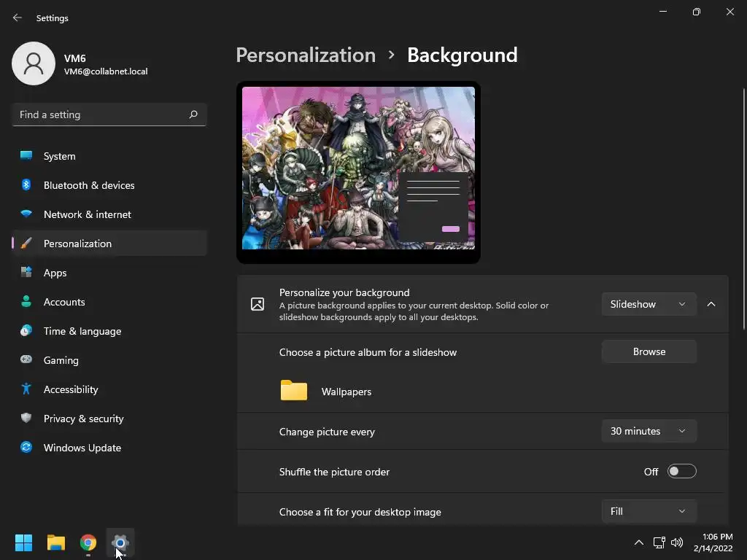Open the volume speaker tray icon

[x=676, y=542]
